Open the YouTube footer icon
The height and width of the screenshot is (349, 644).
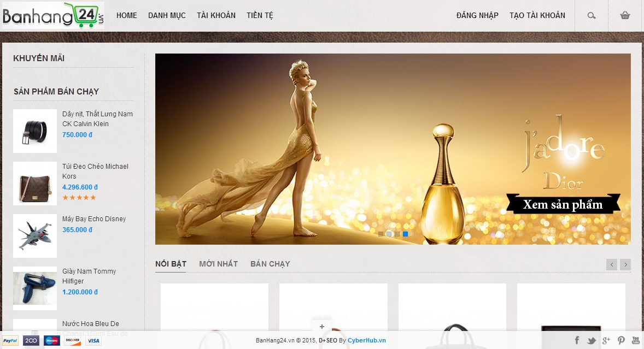point(636,340)
